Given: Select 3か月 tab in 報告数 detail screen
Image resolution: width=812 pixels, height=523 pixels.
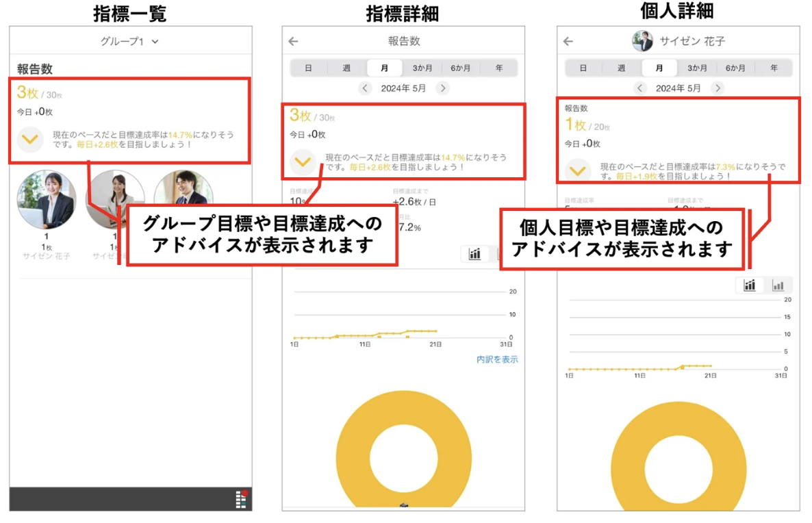Looking at the screenshot, I should [x=422, y=68].
